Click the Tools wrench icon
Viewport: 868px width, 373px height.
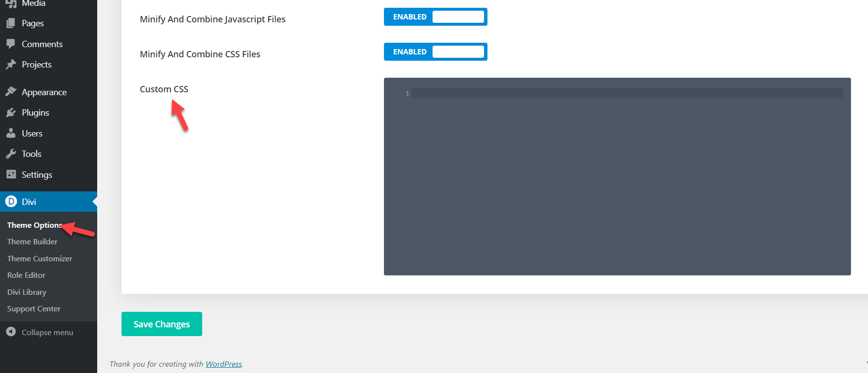tap(11, 153)
